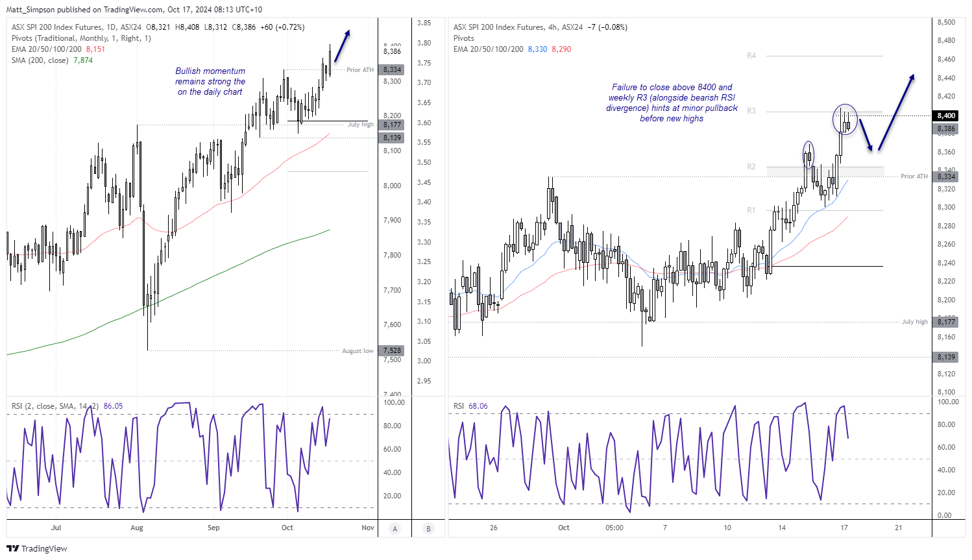Click the 7,874 SMA value
This screenshot has height=560, width=972.
tap(83, 60)
